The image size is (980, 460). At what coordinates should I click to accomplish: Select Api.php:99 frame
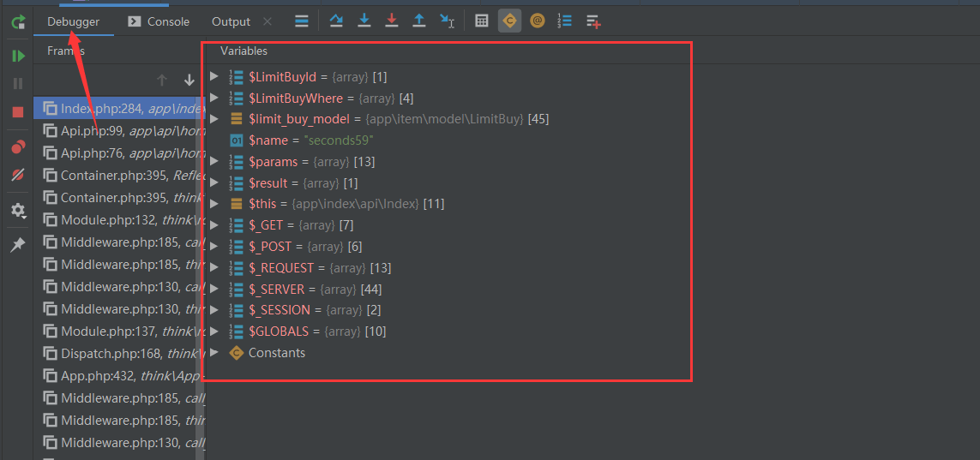pos(119,130)
